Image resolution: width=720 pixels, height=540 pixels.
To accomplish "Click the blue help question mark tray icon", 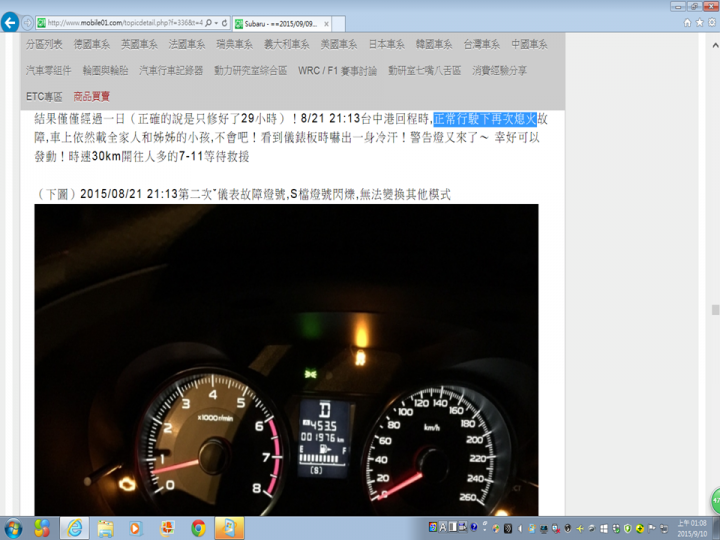I will coord(473,527).
